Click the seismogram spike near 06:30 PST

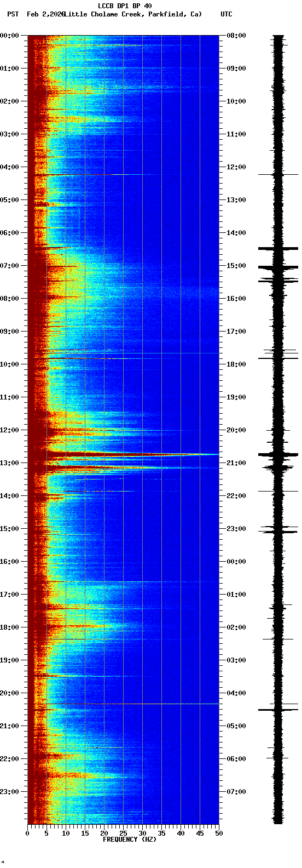(278, 248)
